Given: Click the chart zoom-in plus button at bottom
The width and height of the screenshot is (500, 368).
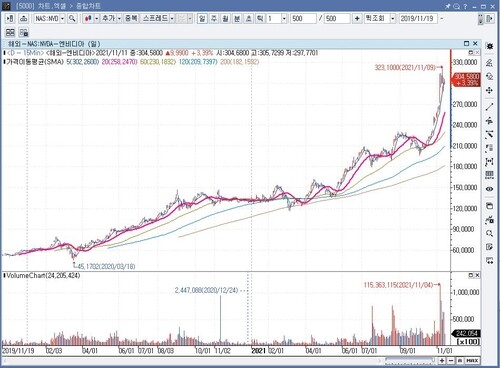Looking at the screenshot, I should coord(442,360).
